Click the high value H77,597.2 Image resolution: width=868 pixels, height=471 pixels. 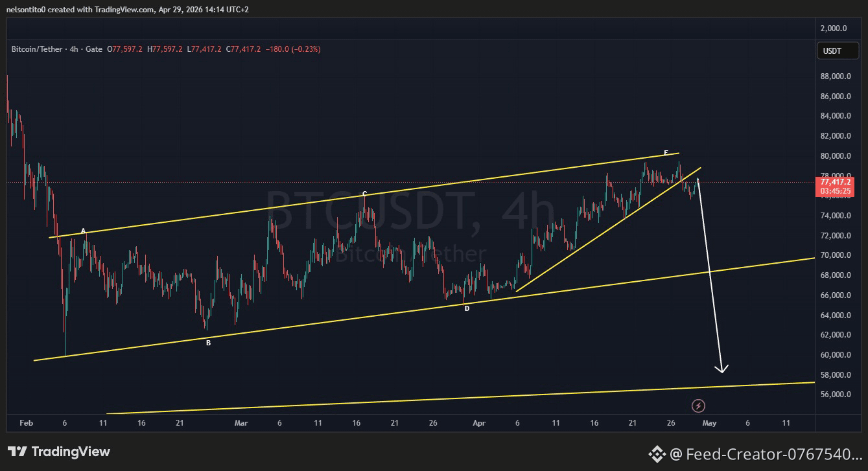click(x=165, y=49)
